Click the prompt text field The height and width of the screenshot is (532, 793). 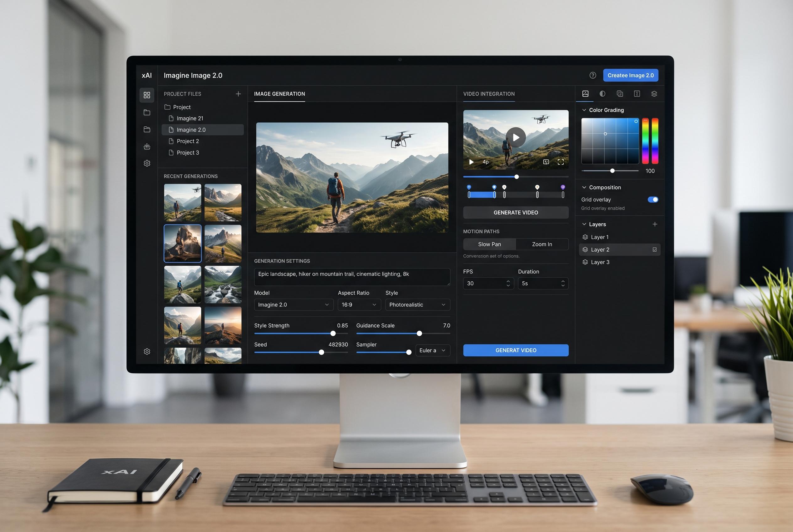point(352,277)
